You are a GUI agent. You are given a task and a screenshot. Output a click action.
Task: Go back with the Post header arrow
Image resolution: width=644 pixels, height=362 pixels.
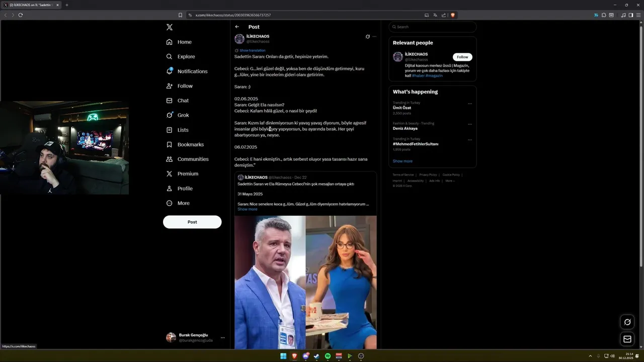pos(237,27)
